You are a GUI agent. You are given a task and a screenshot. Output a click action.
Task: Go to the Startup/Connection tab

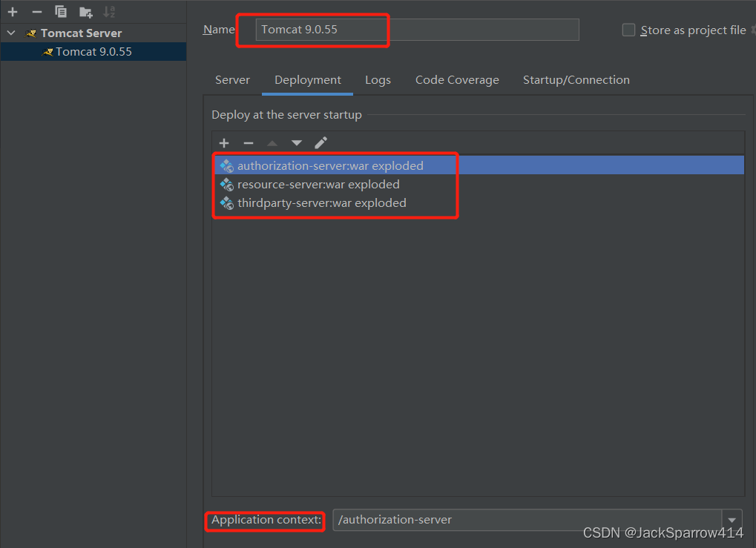[x=576, y=80]
